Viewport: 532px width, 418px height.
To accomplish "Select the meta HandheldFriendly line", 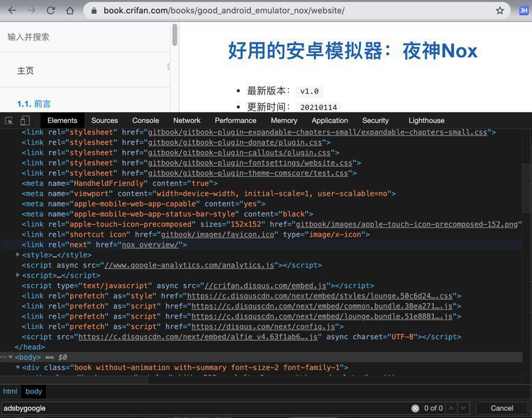I will [120, 183].
